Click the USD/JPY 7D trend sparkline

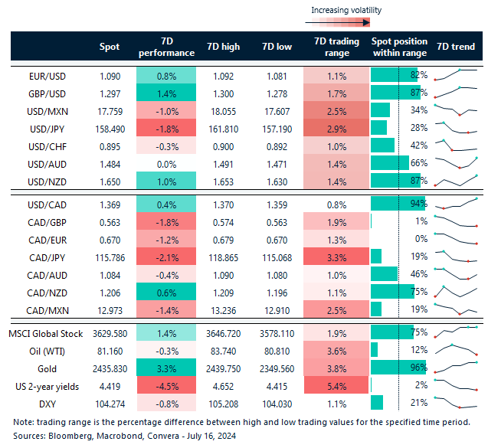(x=456, y=126)
